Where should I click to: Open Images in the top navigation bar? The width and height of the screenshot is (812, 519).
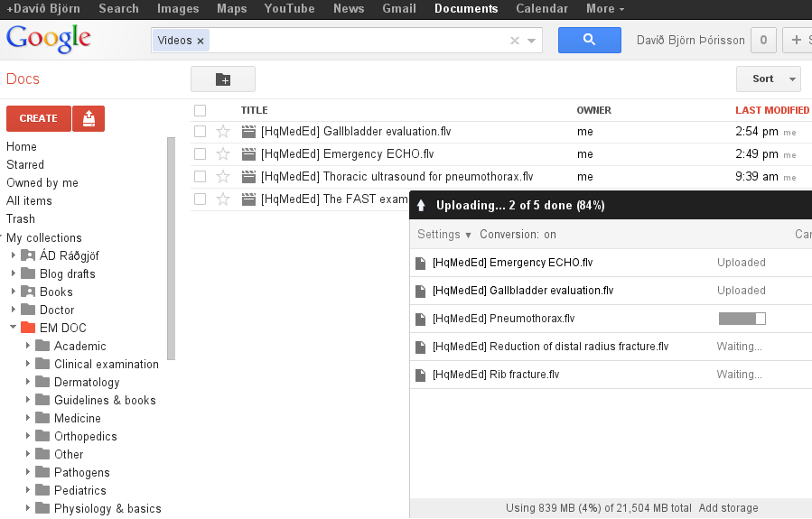[178, 9]
